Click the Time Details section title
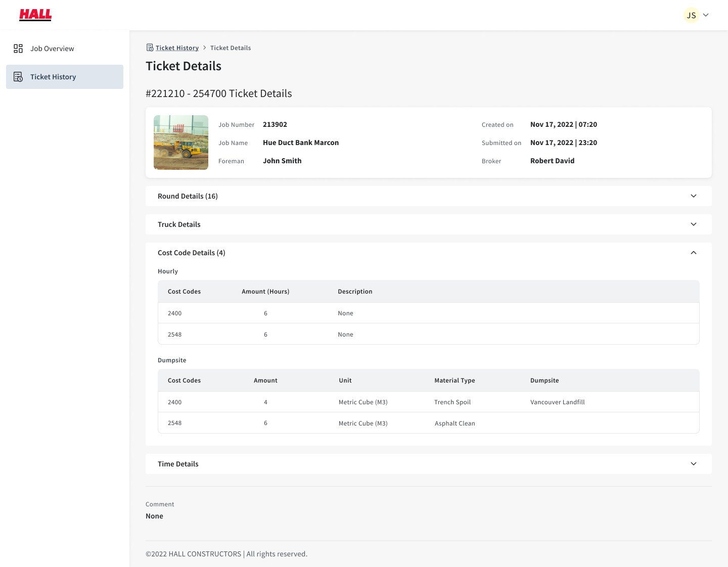Viewport: 728px width, 567px height. point(178,464)
